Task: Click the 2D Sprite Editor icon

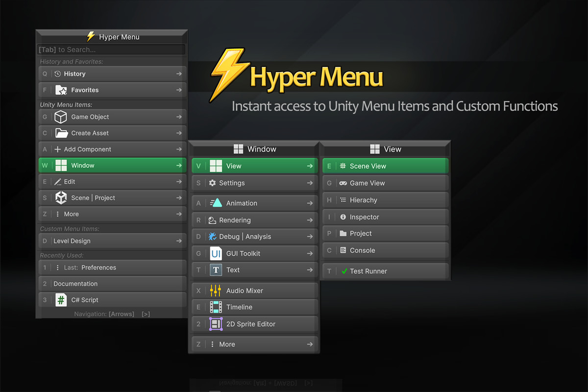Action: click(x=216, y=324)
